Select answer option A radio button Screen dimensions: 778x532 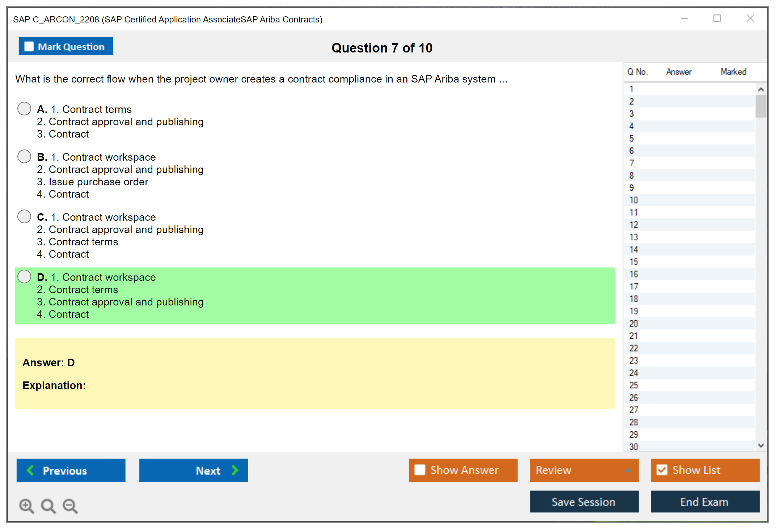click(24, 109)
